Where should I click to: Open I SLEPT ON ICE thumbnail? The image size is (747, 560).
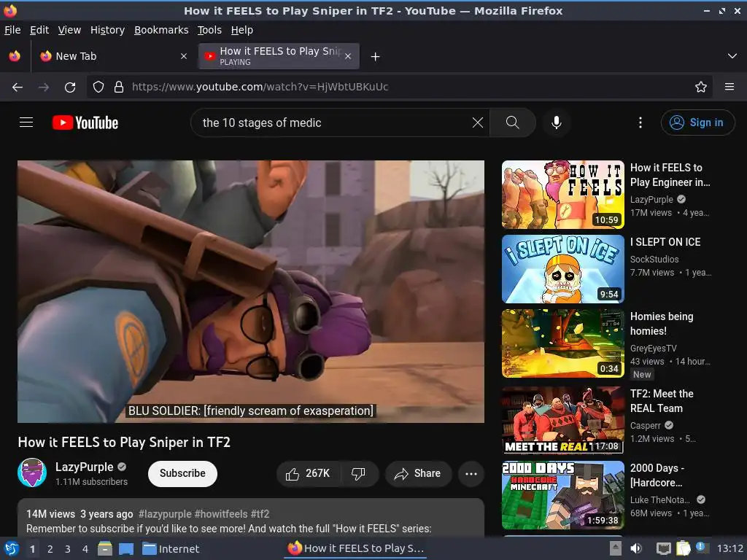pyautogui.click(x=562, y=269)
